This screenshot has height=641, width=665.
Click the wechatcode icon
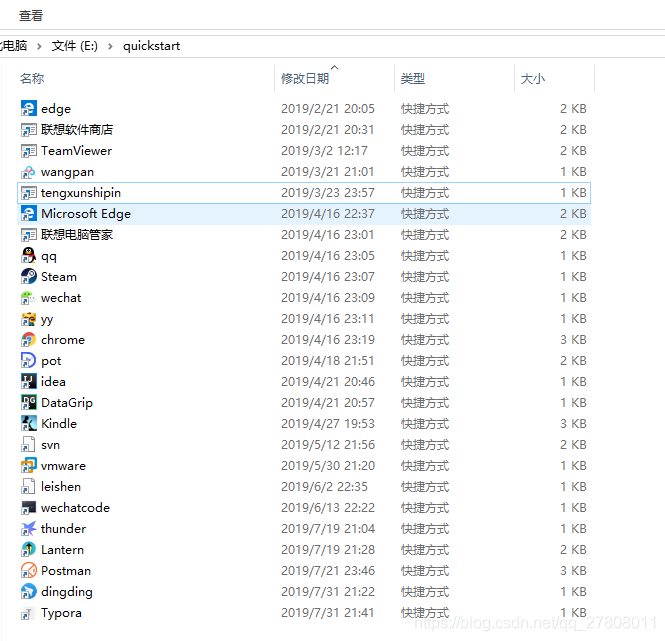tap(28, 507)
